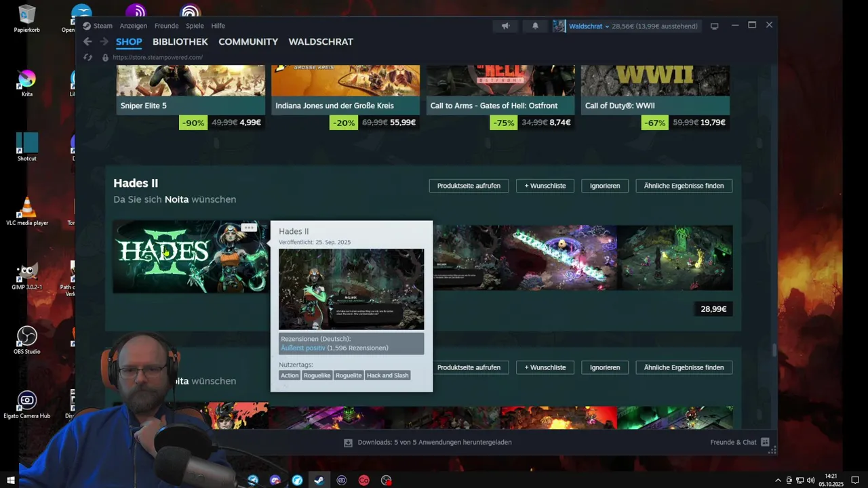Open the Freunde menu
This screenshot has height=488, width=868.
tap(166, 26)
